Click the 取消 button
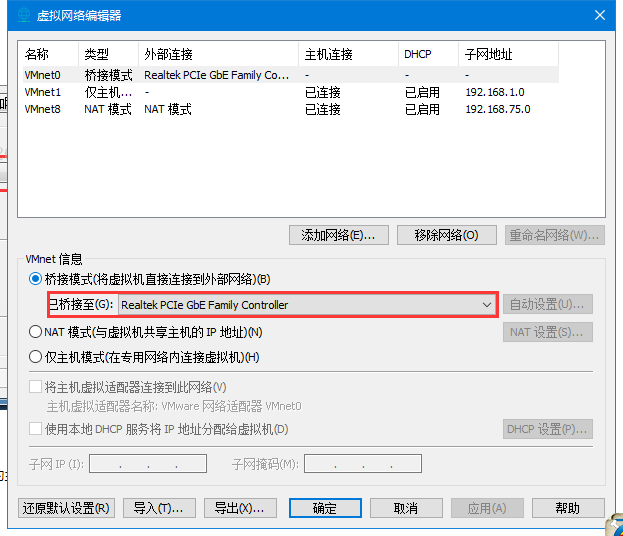Viewport: 623px width, 536px height. pyautogui.click(x=406, y=508)
